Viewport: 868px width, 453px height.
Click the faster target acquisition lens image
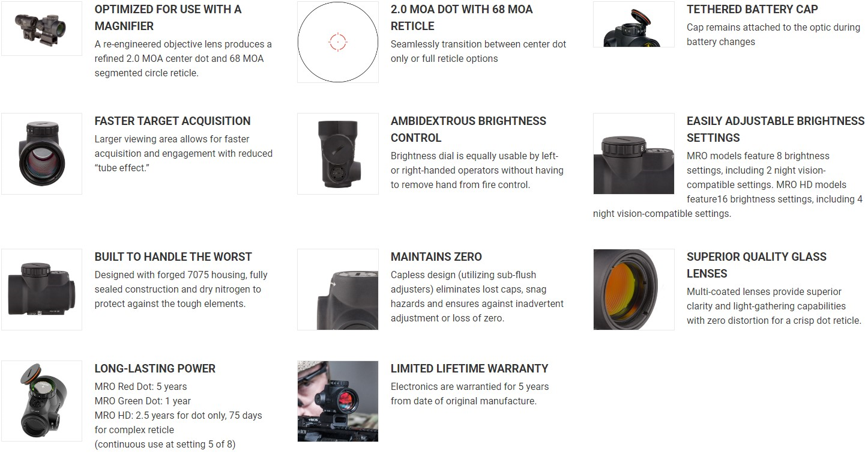coord(41,154)
